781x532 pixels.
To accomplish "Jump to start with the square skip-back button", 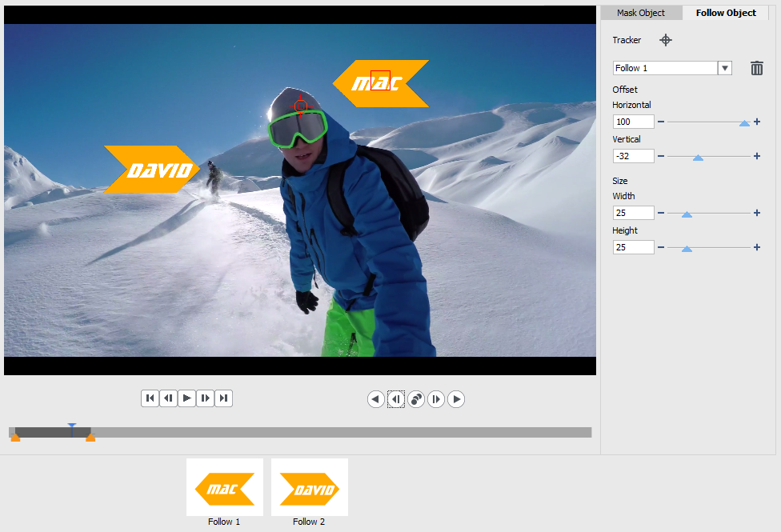I will (150, 398).
